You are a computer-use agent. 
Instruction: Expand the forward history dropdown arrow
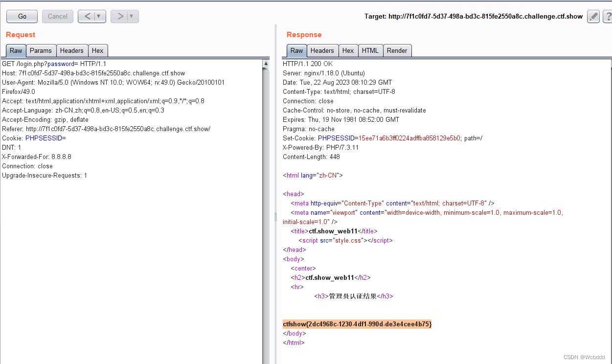(132, 16)
